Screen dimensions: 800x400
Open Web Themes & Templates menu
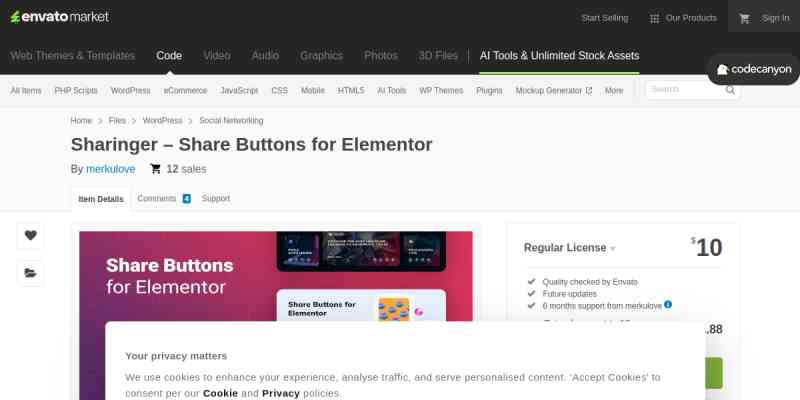[x=72, y=56]
